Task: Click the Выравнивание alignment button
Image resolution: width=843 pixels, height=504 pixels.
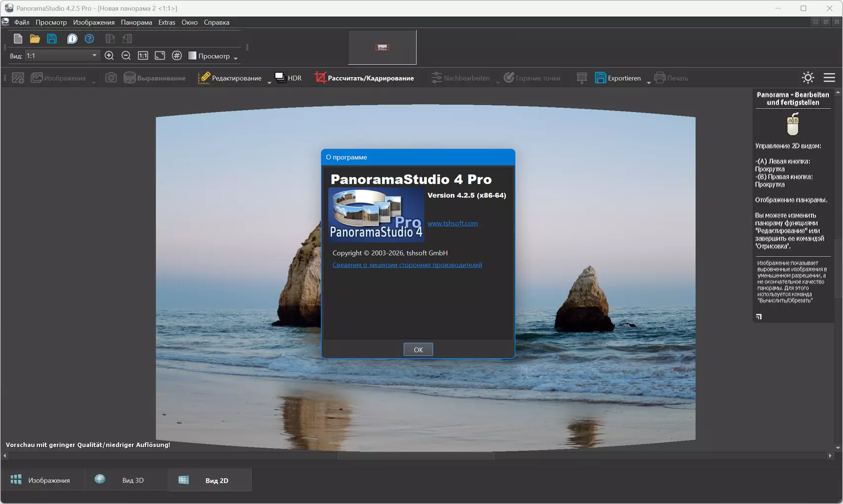Action: [x=155, y=78]
